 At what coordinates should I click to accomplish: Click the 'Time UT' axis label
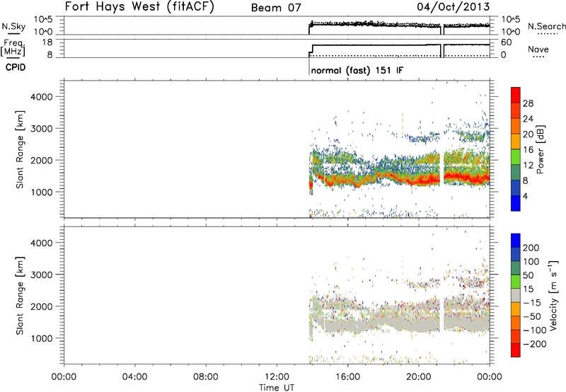(277, 388)
